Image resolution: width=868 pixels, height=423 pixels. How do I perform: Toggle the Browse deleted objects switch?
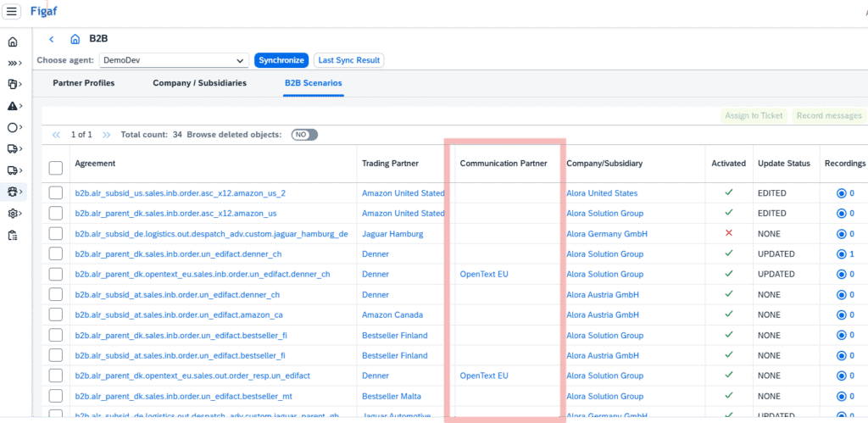click(x=304, y=135)
